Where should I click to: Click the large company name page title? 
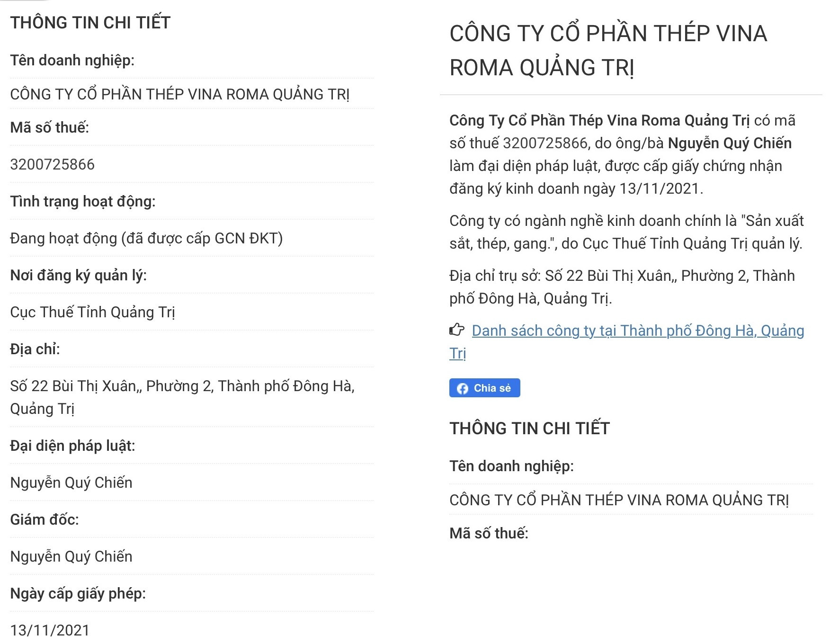coord(607,50)
